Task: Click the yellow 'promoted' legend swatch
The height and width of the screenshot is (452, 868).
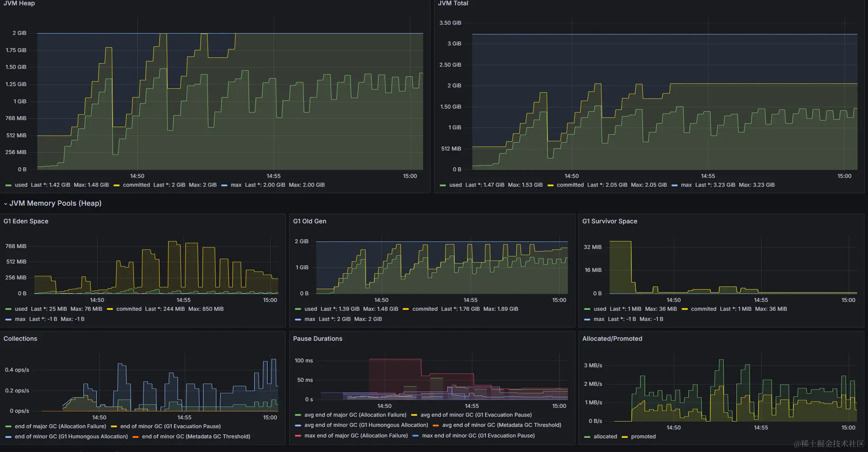Action: coord(625,437)
